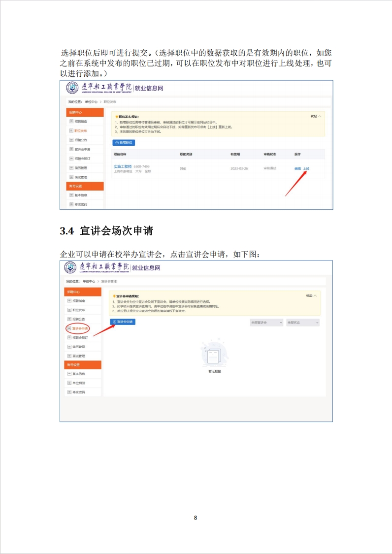Click the list icon beside 修改密码 in 宣讲会管理 screenshot
Screen dimensions: 392x554
(x=69, y=392)
